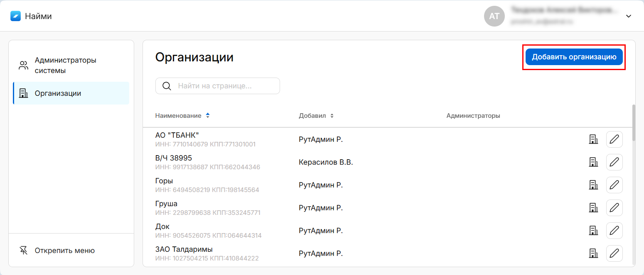This screenshot has height=275, width=644.
Task: Open Администраторы системы menu item
Action: (x=65, y=65)
